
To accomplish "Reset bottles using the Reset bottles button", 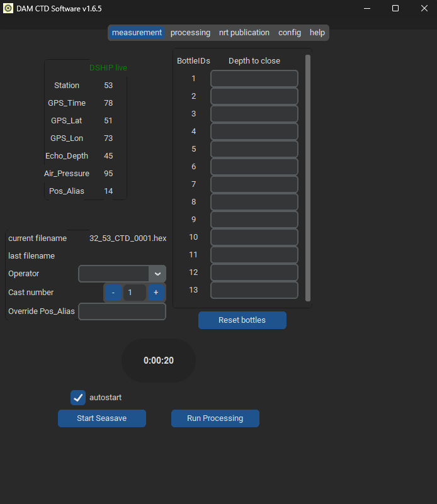I will [242, 320].
